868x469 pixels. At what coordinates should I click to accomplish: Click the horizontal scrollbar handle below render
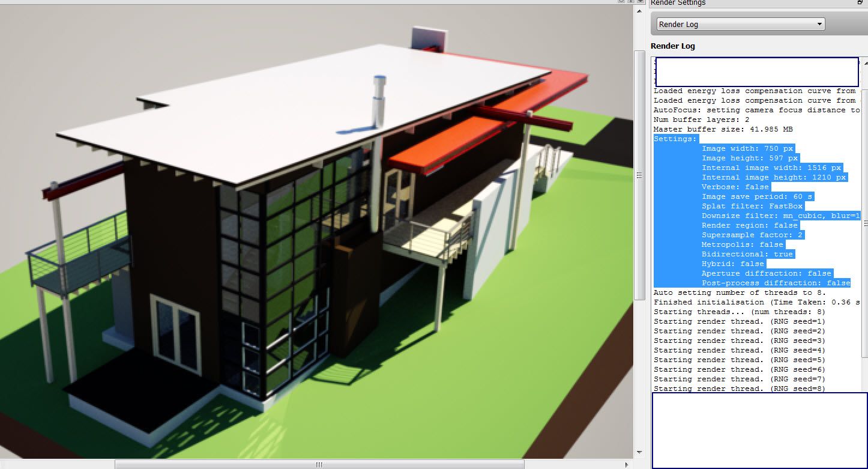tap(319, 464)
